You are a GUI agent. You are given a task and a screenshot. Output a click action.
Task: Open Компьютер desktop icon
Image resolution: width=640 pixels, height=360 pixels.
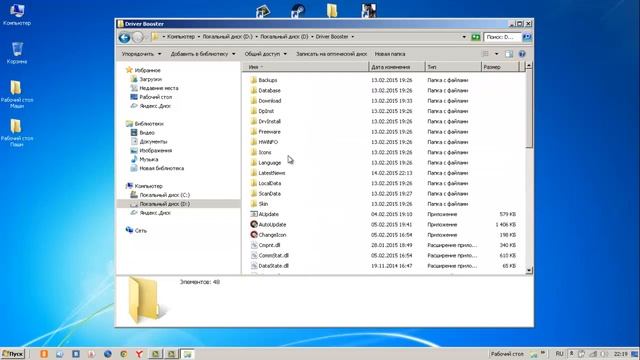(17, 14)
